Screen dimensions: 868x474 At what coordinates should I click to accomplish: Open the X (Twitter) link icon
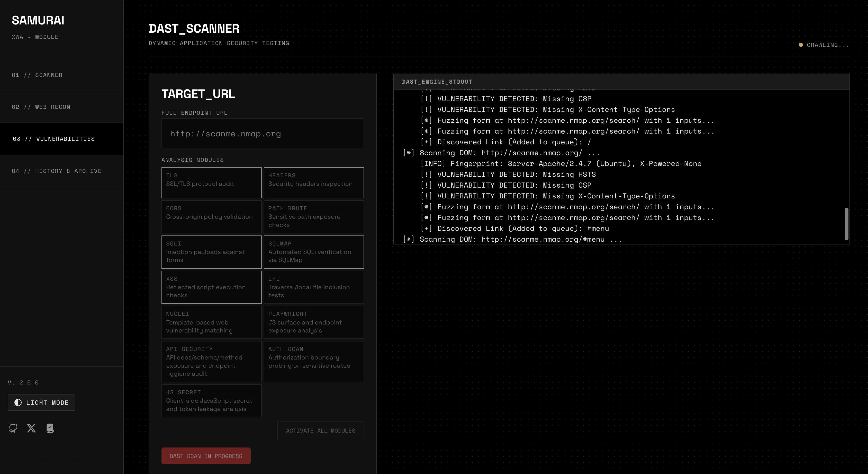coord(31,428)
